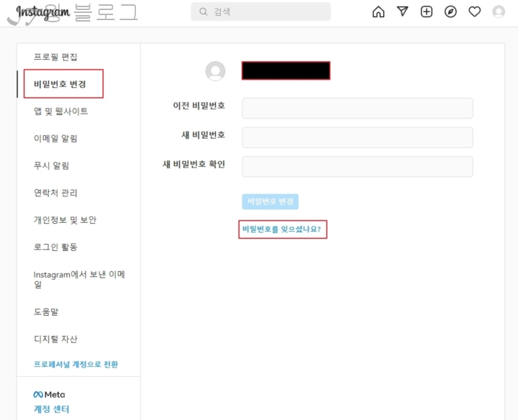Open activity heart icon

[475, 12]
